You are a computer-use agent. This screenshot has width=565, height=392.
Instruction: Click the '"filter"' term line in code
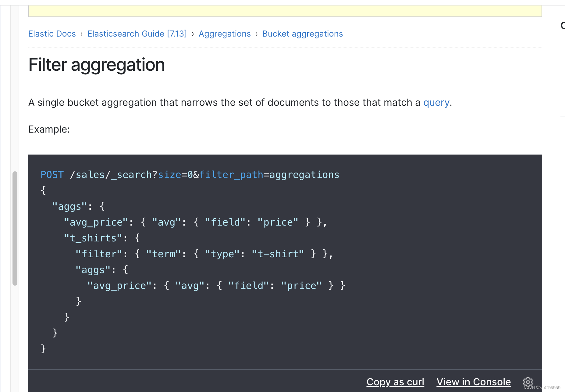click(x=204, y=254)
